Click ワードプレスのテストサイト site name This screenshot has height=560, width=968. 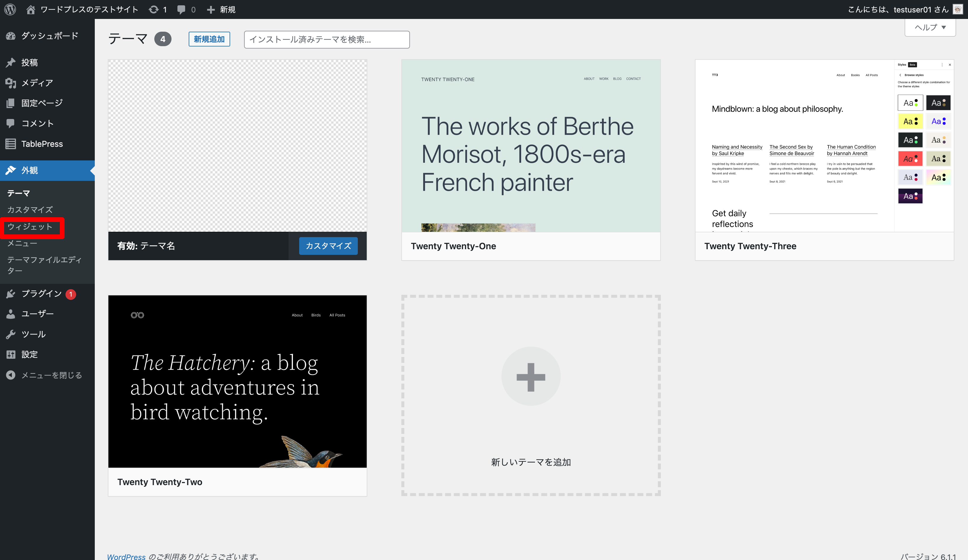click(89, 9)
